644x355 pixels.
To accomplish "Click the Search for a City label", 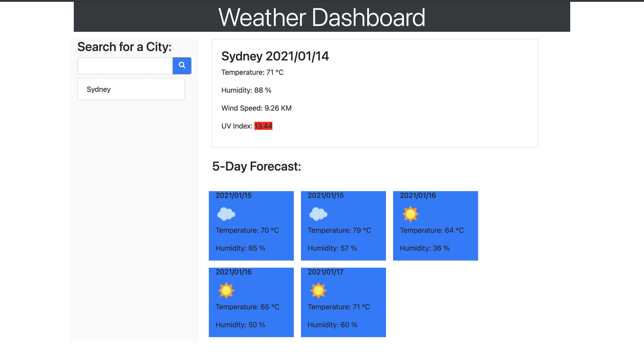I will coord(124,47).
